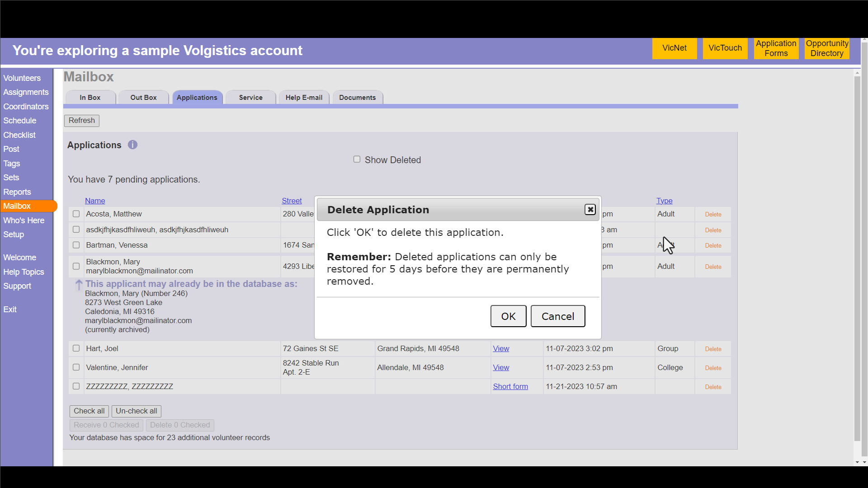Click the Opportunity Directory button
Image resolution: width=868 pixels, height=488 pixels.
click(x=826, y=48)
